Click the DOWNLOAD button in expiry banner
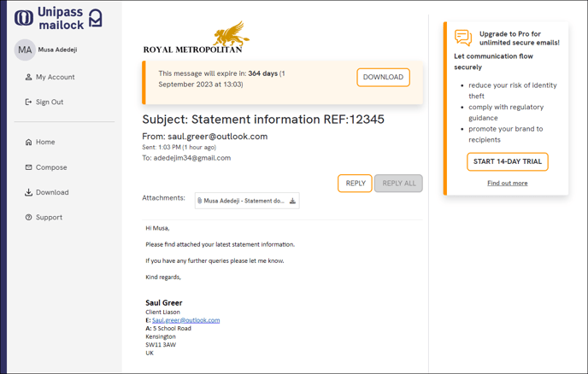 pyautogui.click(x=383, y=77)
